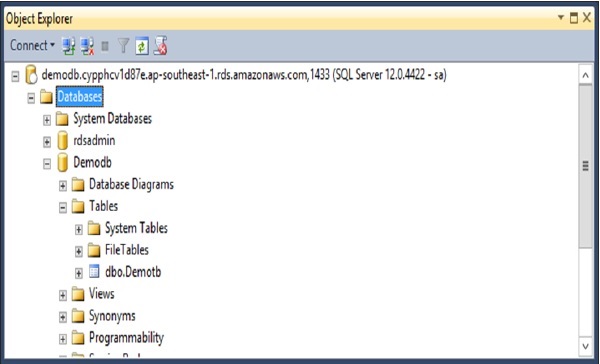Open the Connect dropdown in Object Explorer
The height and width of the screenshot is (364, 600).
coord(33,45)
